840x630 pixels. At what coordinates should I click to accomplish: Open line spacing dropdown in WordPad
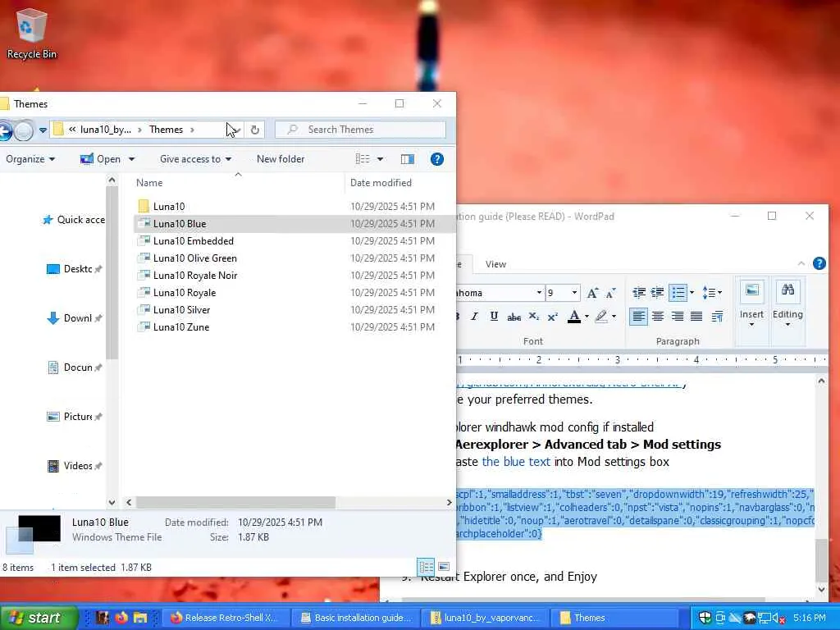pos(712,293)
